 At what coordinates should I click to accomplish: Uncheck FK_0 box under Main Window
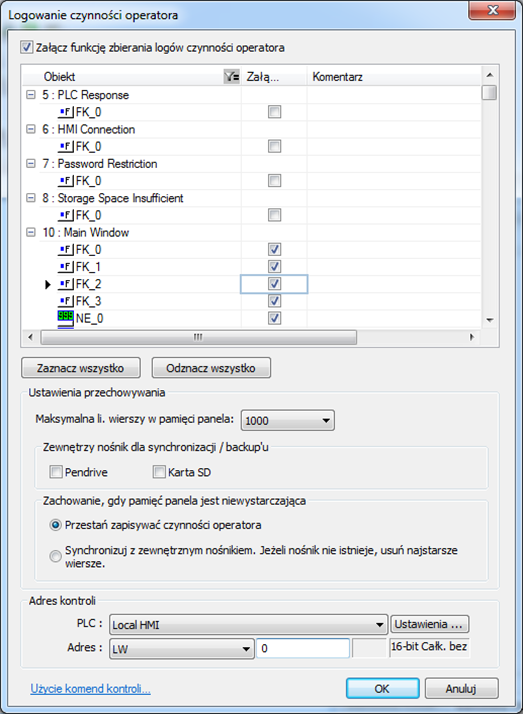pyautogui.click(x=274, y=250)
